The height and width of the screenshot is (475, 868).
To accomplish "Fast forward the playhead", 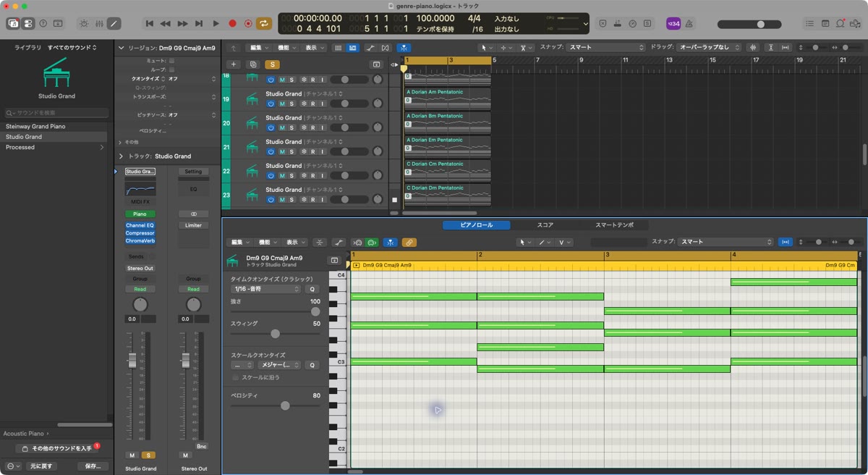I will tap(182, 23).
